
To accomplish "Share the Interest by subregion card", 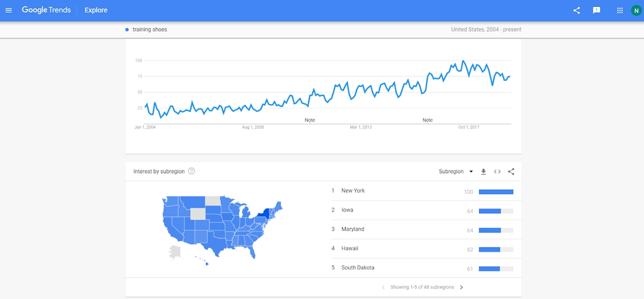I will (511, 171).
